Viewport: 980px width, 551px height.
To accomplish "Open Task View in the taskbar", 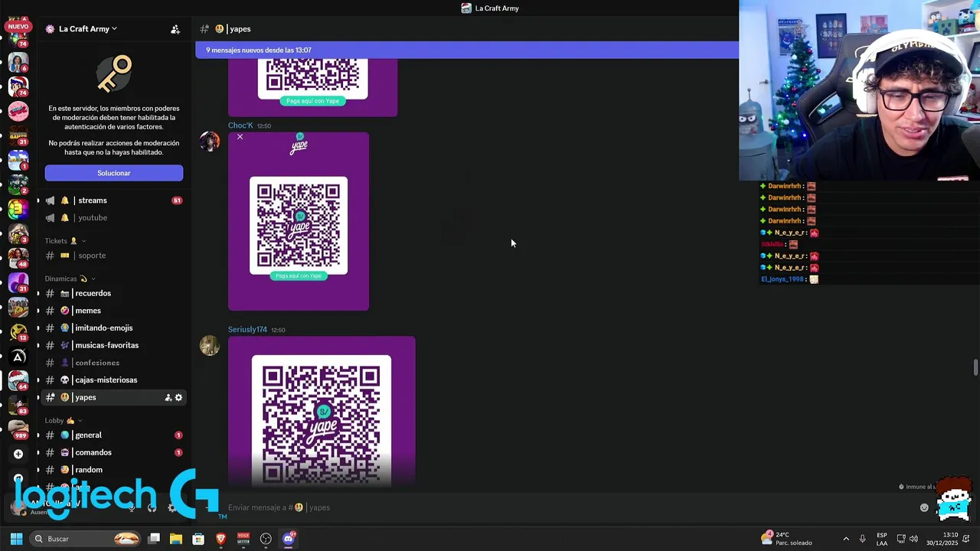I will [154, 539].
